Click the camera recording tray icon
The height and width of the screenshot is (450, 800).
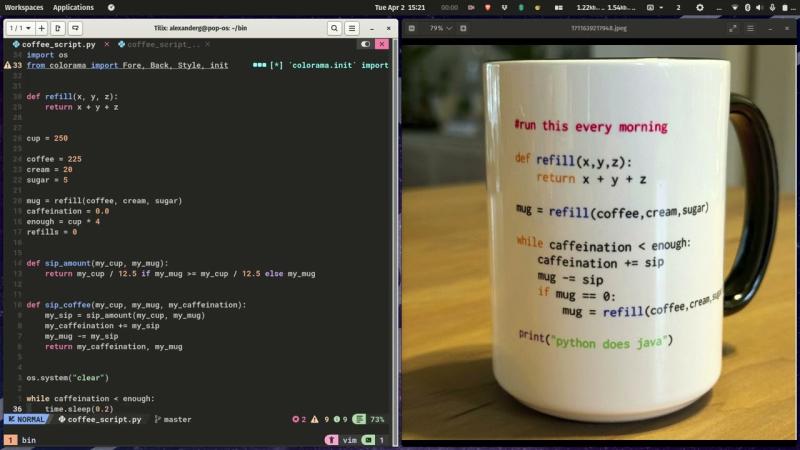tap(471, 8)
